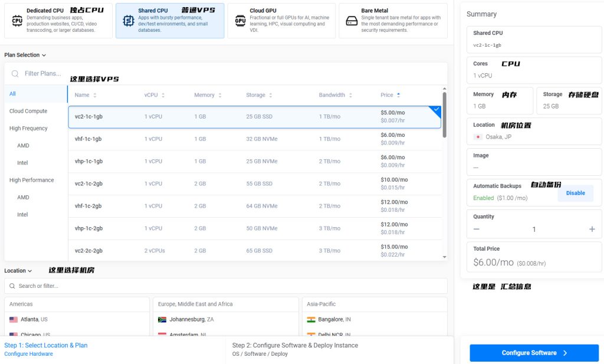
Task: Select the vhp-1c-1gb plan row
Action: coord(255,162)
